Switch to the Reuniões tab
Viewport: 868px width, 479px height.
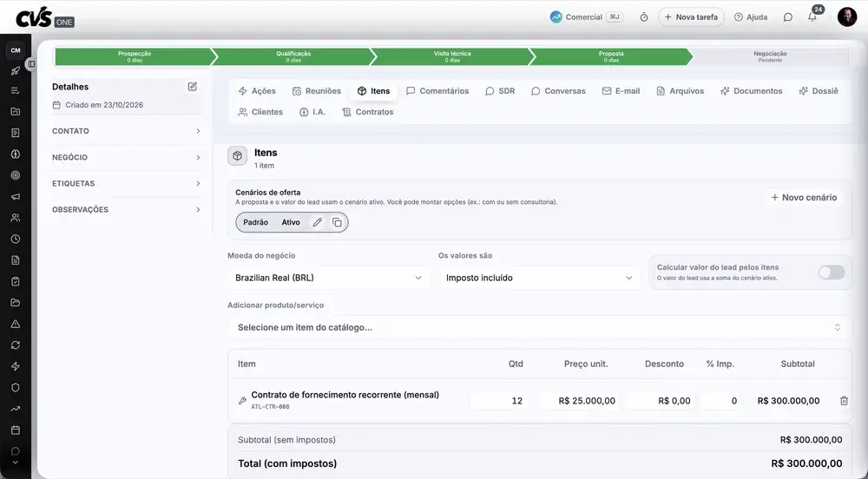point(317,91)
